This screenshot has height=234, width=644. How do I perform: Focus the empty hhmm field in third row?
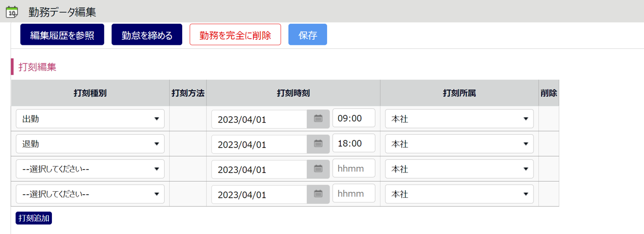(354, 168)
